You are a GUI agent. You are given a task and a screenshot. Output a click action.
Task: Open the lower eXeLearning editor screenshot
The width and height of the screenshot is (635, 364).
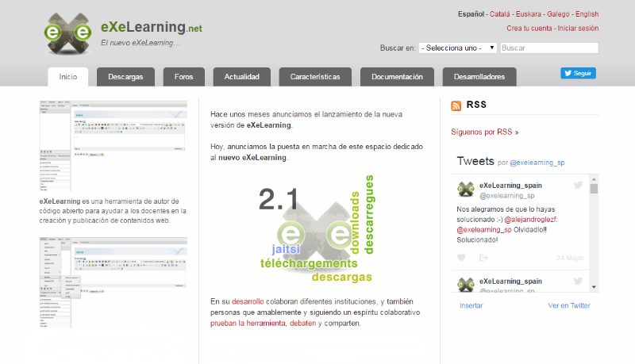tap(113, 282)
